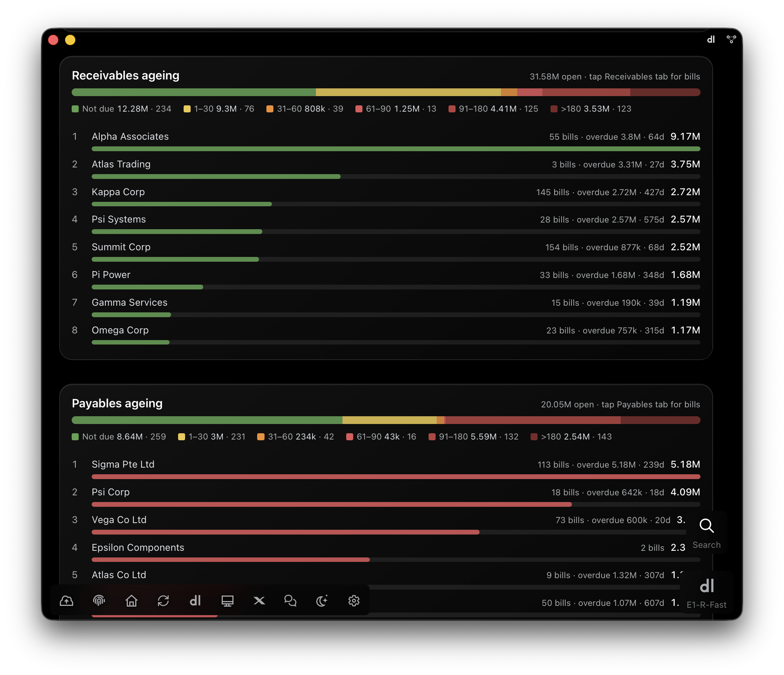Open settings via the gear icon
The height and width of the screenshot is (675, 784).
[x=354, y=601]
